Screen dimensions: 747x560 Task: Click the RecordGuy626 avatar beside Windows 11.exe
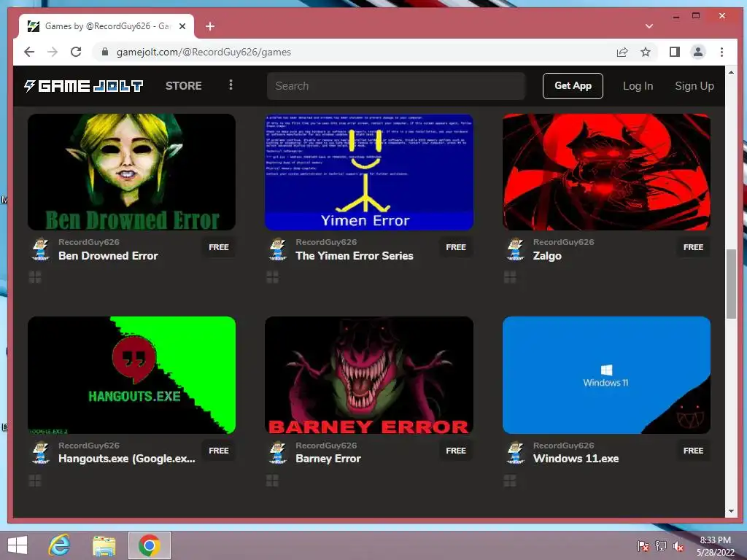pyautogui.click(x=515, y=452)
